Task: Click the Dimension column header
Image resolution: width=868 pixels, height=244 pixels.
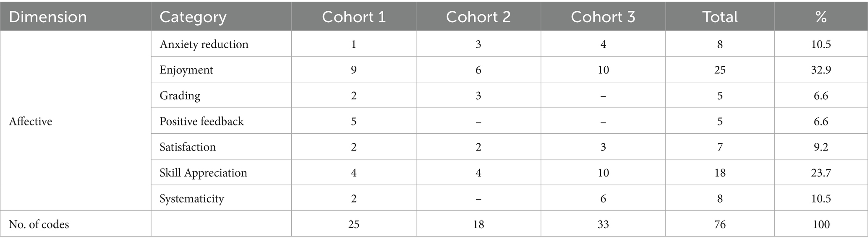Action: pos(48,17)
